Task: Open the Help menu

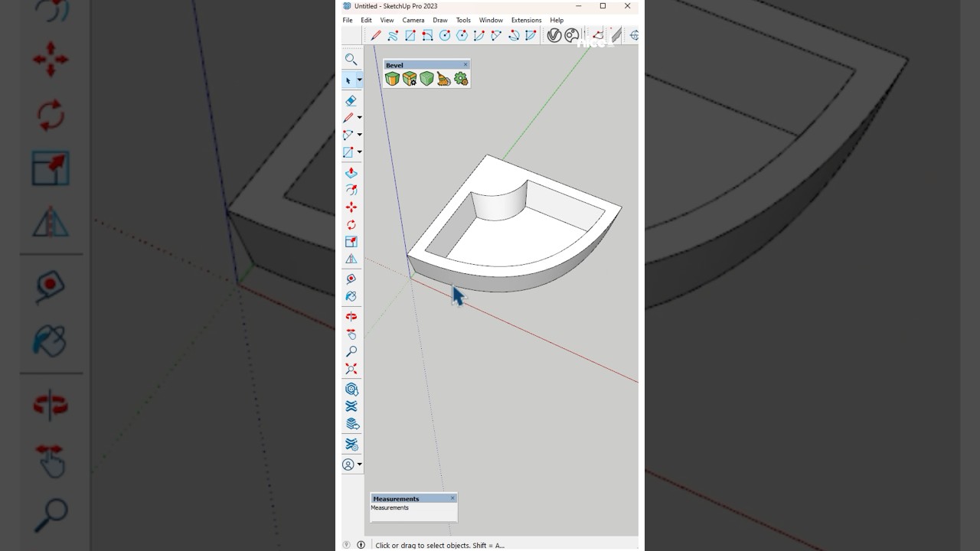Action: pyautogui.click(x=557, y=21)
